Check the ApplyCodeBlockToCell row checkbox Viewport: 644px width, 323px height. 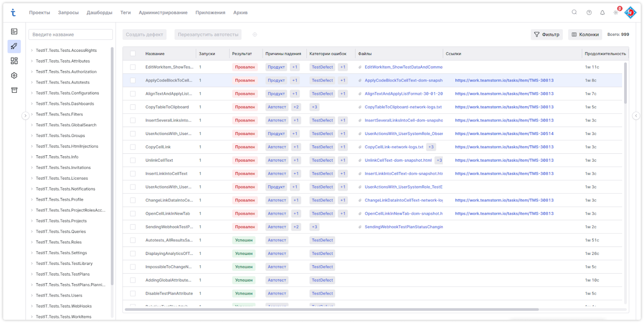(x=133, y=80)
